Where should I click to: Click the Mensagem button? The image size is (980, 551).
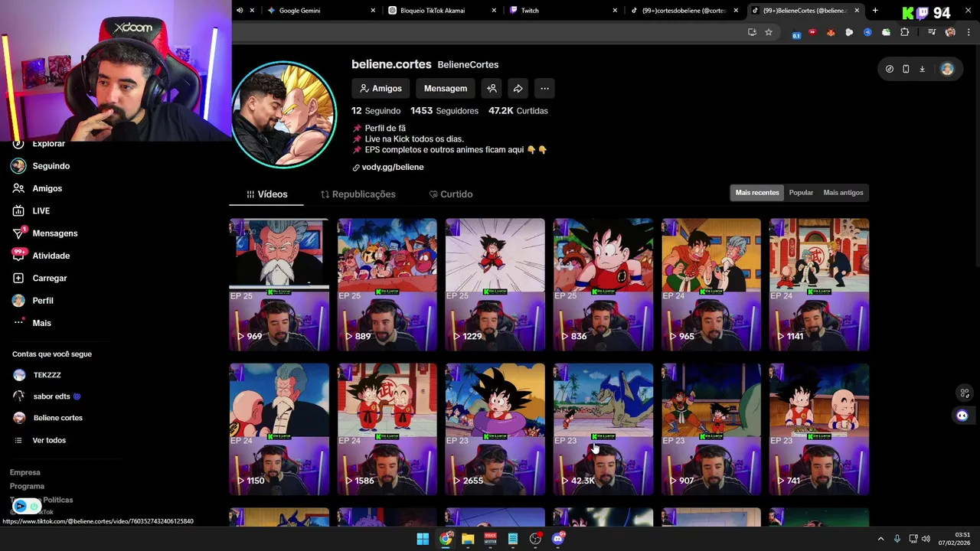(x=445, y=88)
